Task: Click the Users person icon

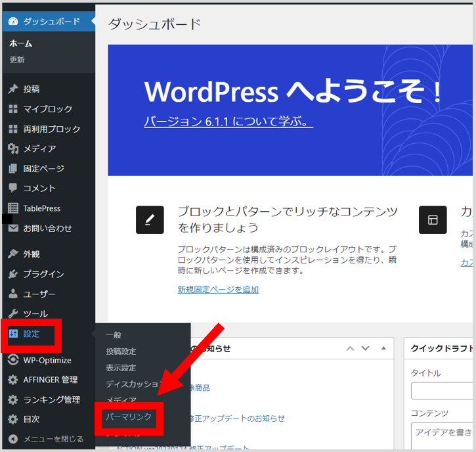Action: [x=13, y=294]
